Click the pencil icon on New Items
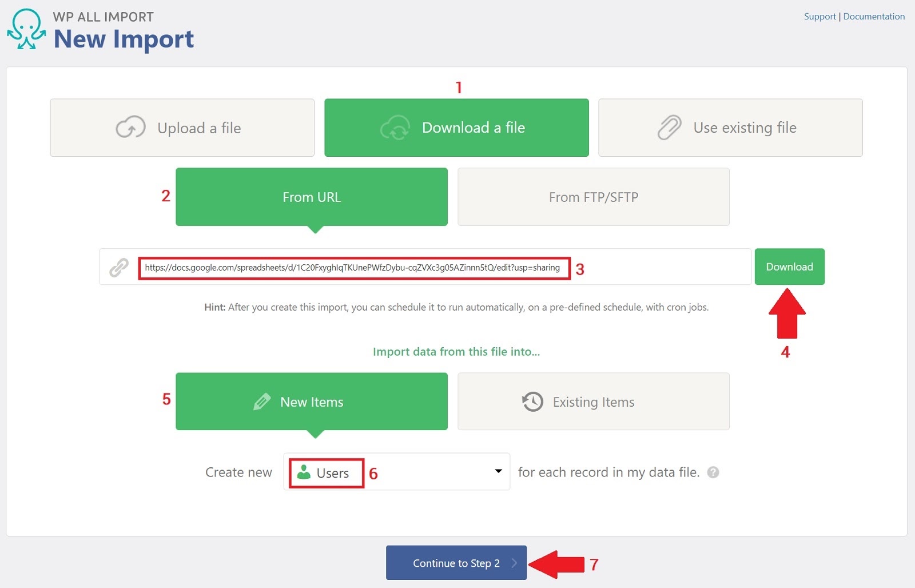Screen dimensions: 915x588 coord(262,402)
